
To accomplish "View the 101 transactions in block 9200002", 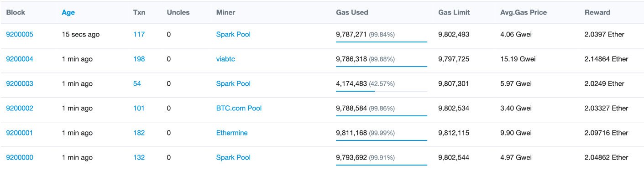I will pyautogui.click(x=139, y=108).
